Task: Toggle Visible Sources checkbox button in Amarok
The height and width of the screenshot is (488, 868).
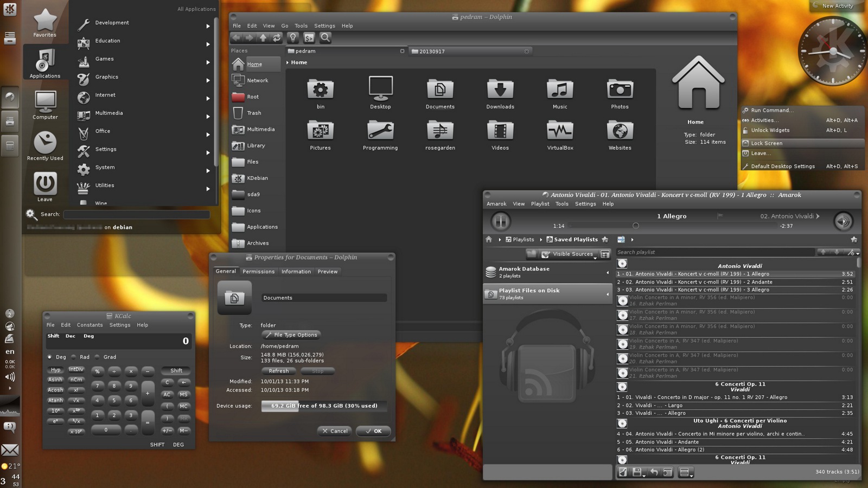Action: tap(569, 254)
